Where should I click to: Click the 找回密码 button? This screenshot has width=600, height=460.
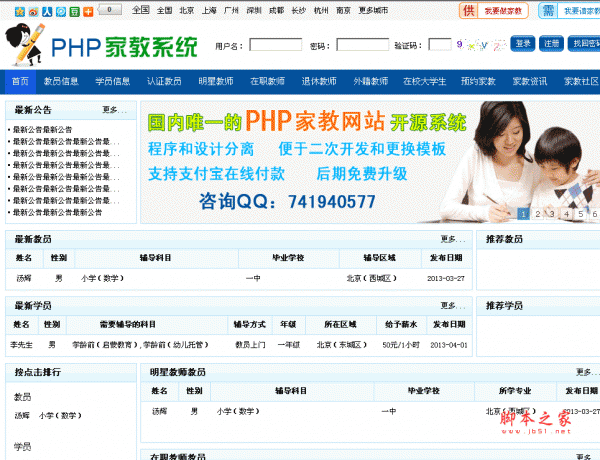click(x=584, y=44)
